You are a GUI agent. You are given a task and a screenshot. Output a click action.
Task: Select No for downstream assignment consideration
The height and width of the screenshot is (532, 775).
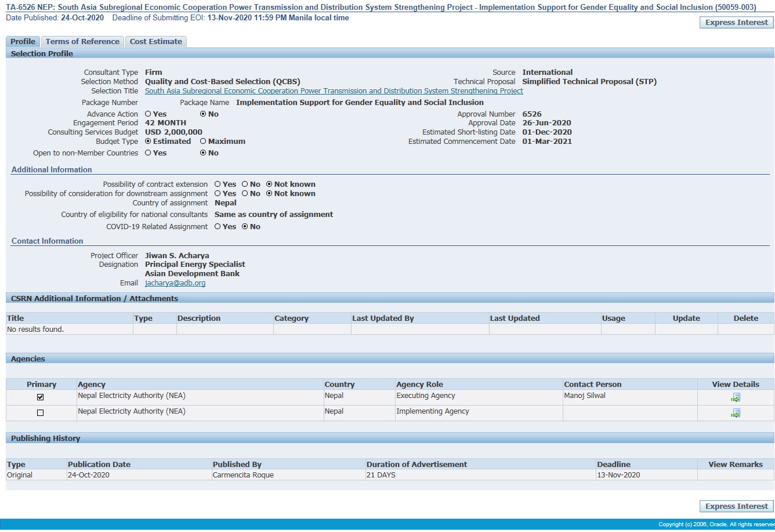[x=245, y=194]
